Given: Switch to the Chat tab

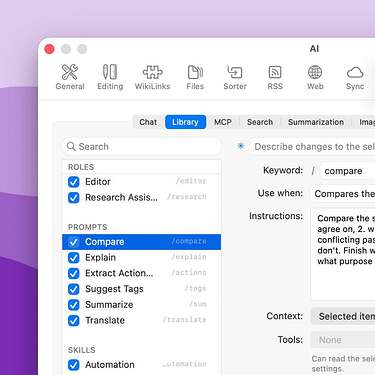Looking at the screenshot, I should (x=148, y=122).
